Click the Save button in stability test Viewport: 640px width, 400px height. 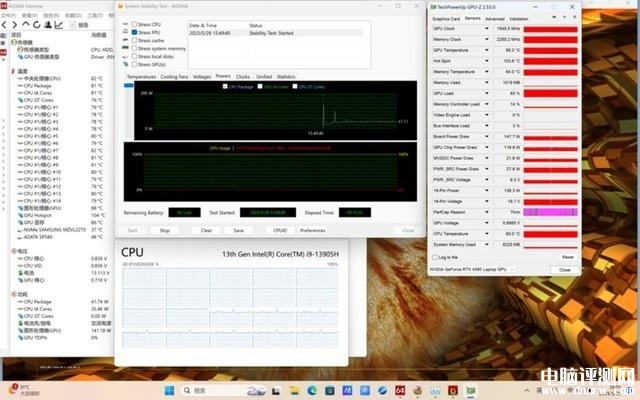(238, 231)
